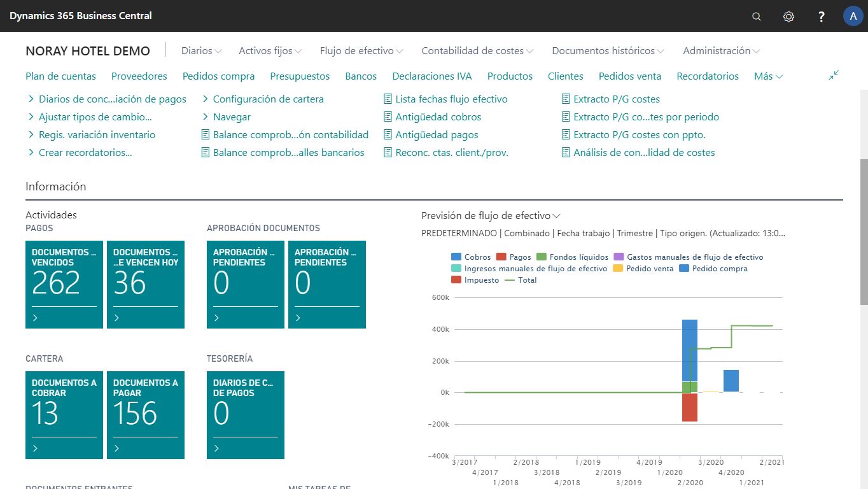This screenshot has width=868, height=489.
Task: Go to Declaraciones IVA
Action: pos(432,76)
